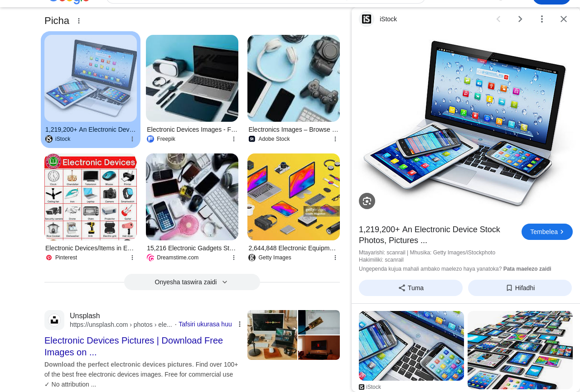
Task: Open three-dot menu next to Picha heading
Action: pos(79,21)
